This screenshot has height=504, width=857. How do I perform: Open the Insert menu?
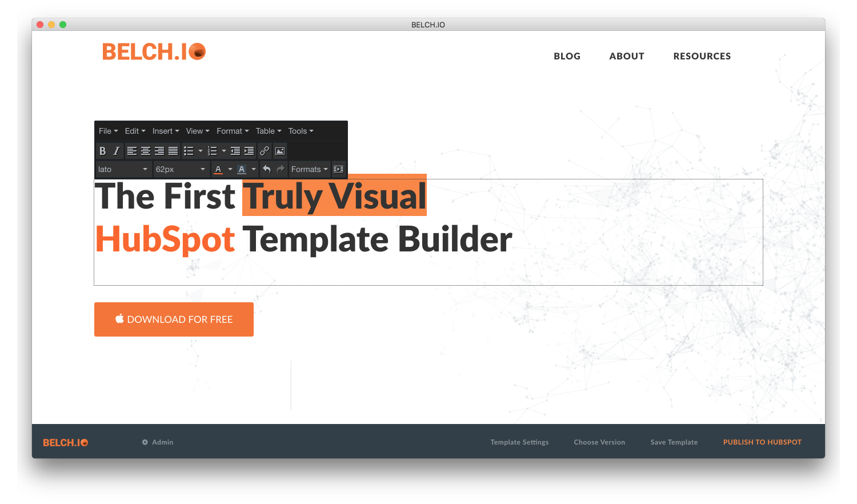(166, 131)
